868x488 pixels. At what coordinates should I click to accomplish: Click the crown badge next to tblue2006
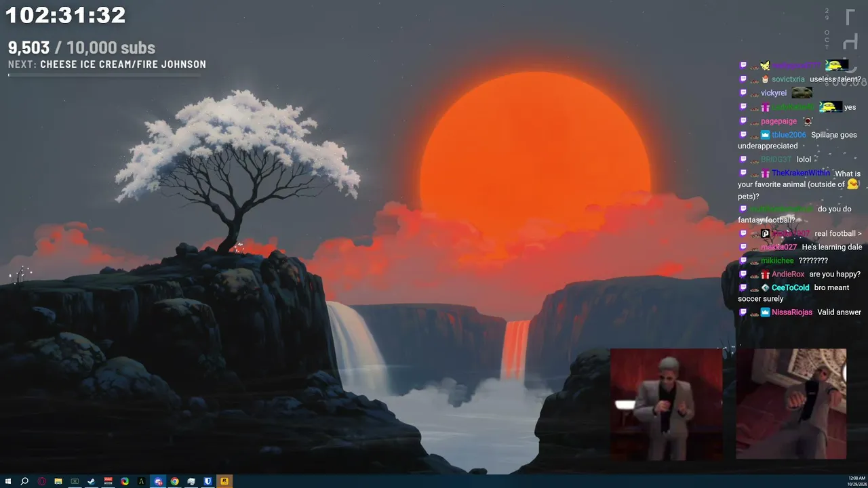pyautogui.click(x=765, y=135)
